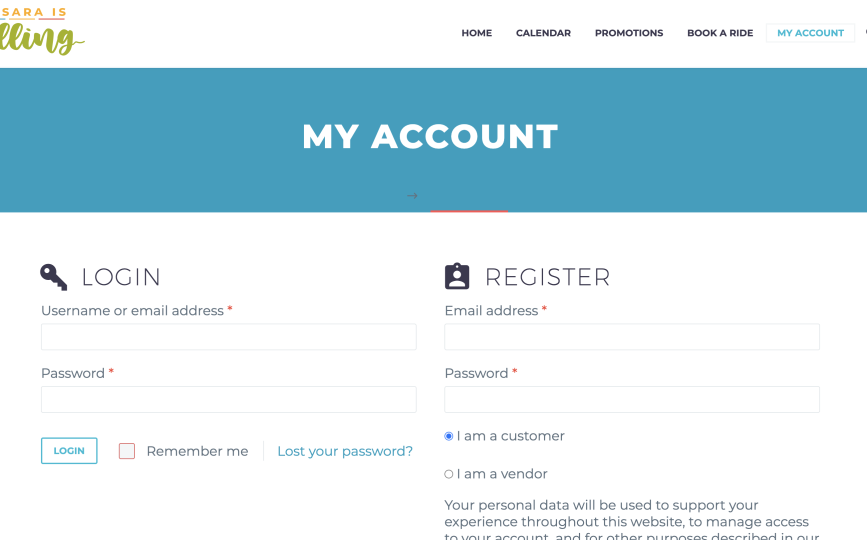Click the breadcrumb arrow under My Account
Screen dimensions: 867x540
pos(412,196)
